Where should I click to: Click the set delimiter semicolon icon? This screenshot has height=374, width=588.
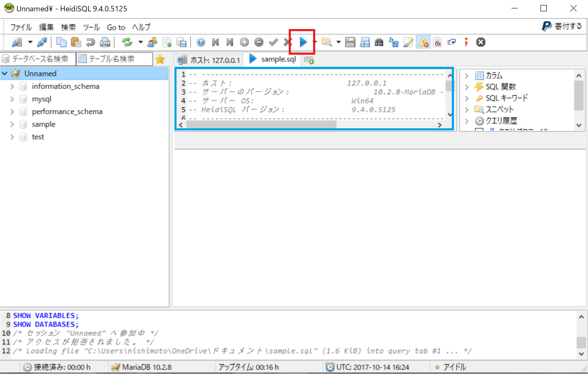tap(466, 42)
